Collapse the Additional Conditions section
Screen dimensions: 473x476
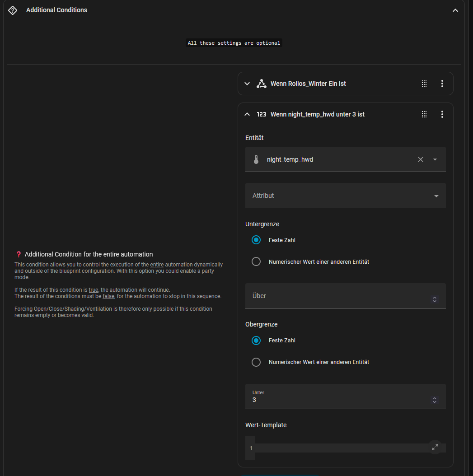455,10
